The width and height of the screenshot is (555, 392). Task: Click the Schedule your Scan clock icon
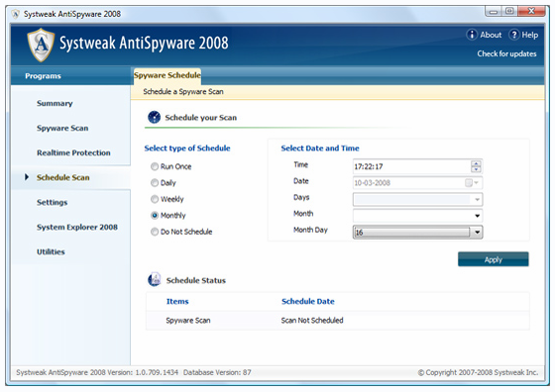[x=154, y=117]
